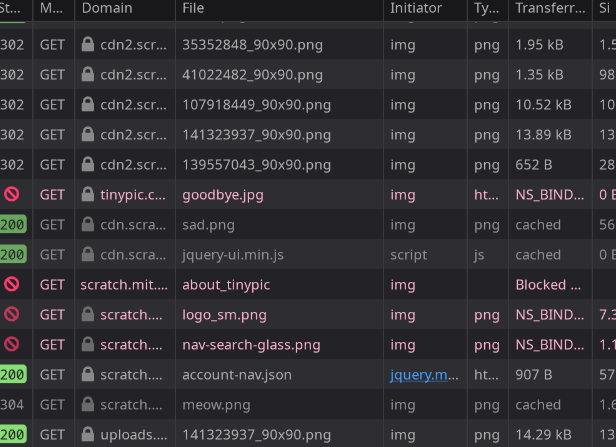The height and width of the screenshot is (447, 616).
Task: Sort by the Transferred column header
Action: (x=550, y=8)
